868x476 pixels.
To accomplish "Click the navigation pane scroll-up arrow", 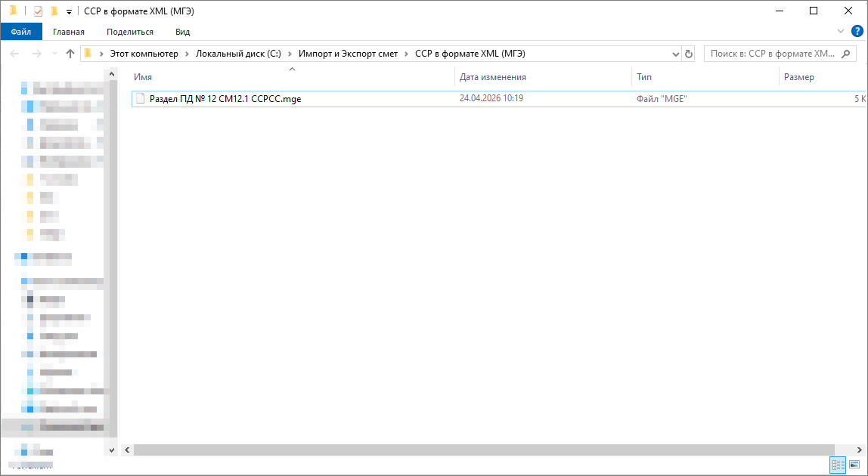I will [112, 74].
